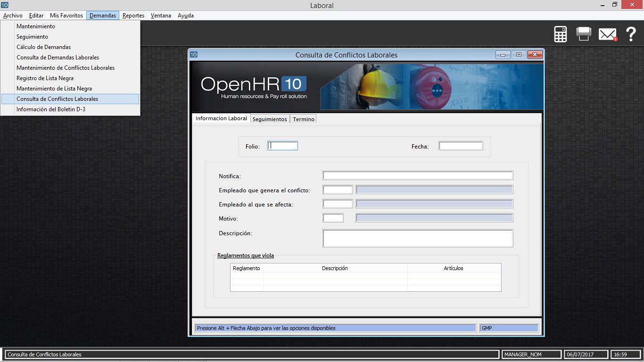This screenshot has width=644, height=362.
Task: Click the Fecha date field
Action: click(x=461, y=146)
